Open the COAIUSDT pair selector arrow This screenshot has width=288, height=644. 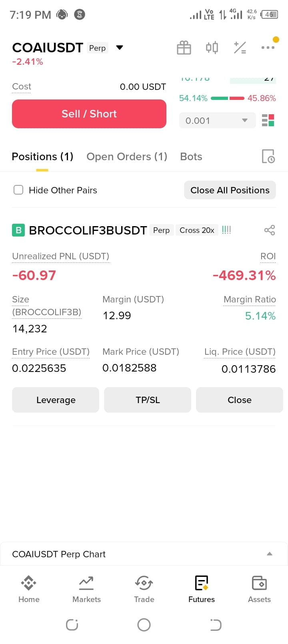click(x=119, y=48)
